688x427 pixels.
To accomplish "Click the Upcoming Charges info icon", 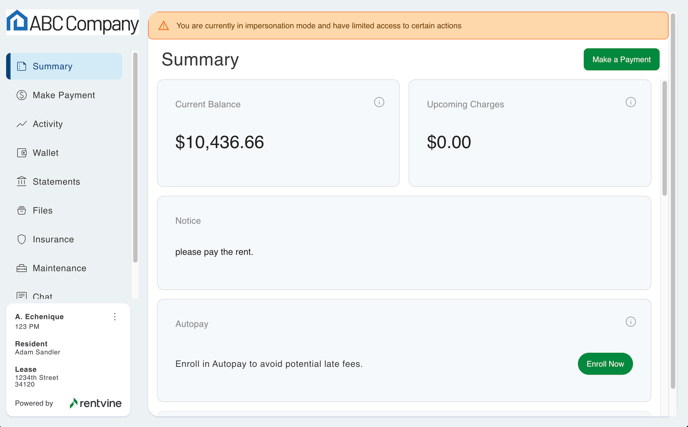I will tap(630, 102).
